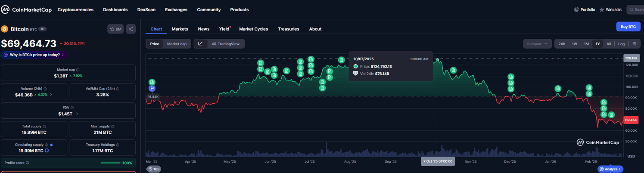Viewport: 644px width, 173px height.
Task: Open the Exchanges menu in top navigation
Action: click(x=176, y=9)
